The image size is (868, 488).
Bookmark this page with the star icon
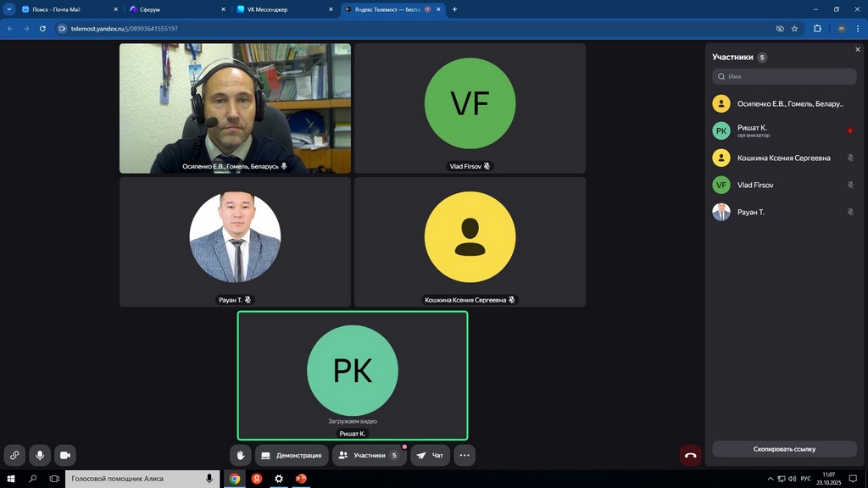pos(794,28)
